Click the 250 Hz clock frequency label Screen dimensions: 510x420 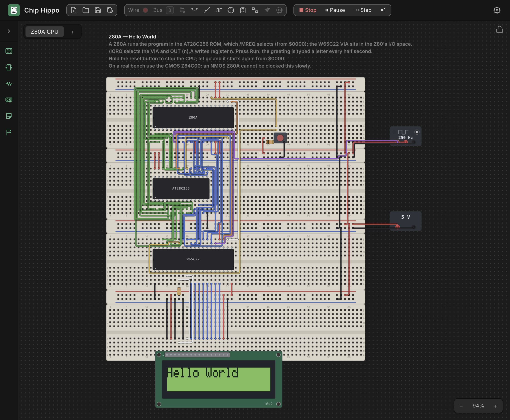point(405,137)
